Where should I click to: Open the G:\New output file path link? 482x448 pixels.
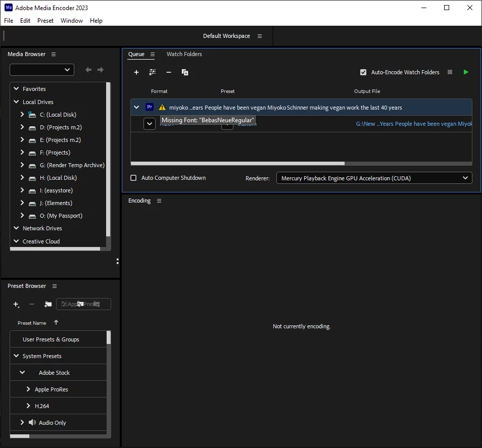[x=414, y=124]
